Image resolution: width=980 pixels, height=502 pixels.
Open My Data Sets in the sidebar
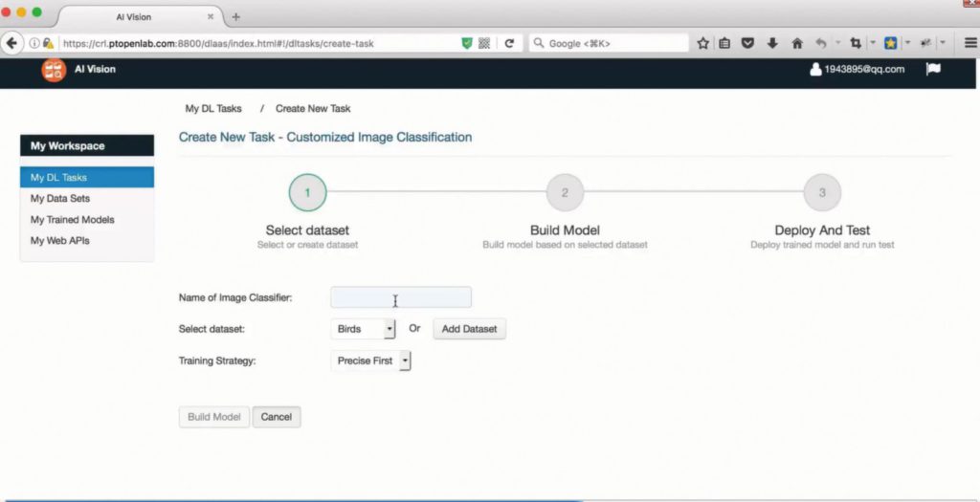[x=59, y=199]
